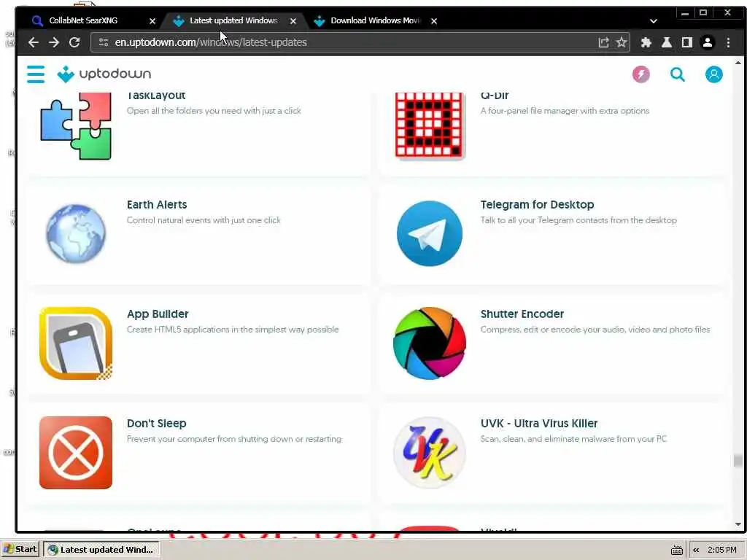Image resolution: width=747 pixels, height=560 pixels.
Task: Click the page vertical scrollbar thumb
Action: click(738, 460)
